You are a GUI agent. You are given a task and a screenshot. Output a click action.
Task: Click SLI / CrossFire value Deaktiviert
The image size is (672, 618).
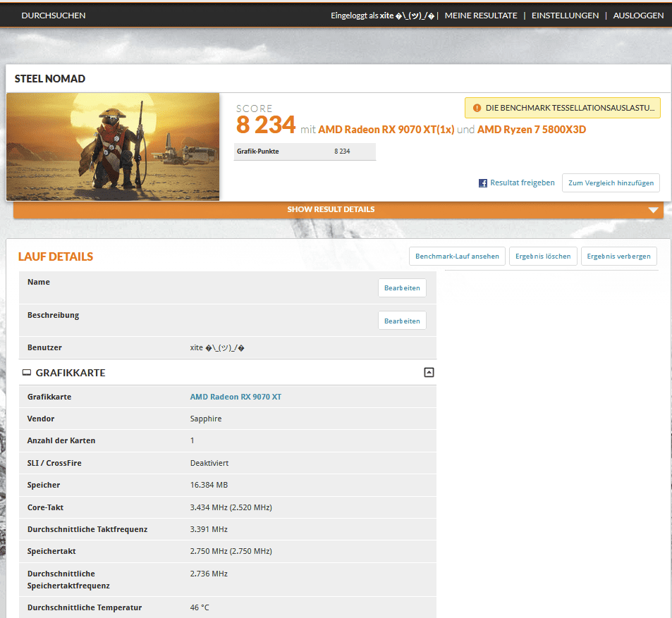(209, 463)
